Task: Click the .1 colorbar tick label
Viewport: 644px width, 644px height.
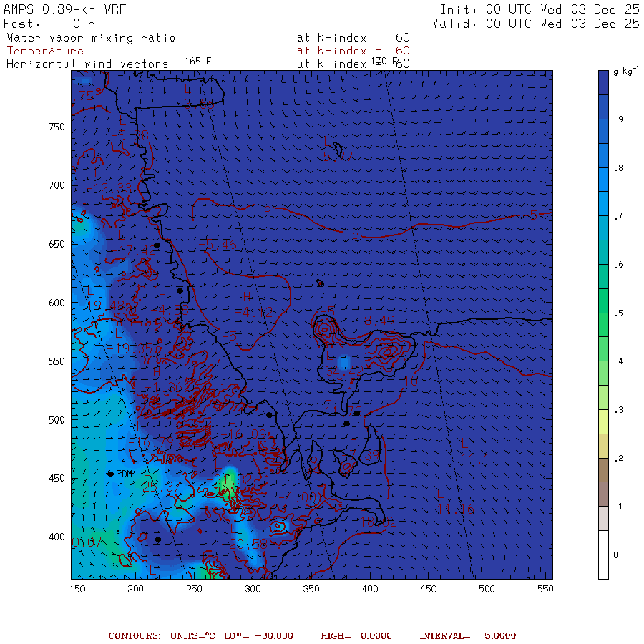Action: point(618,507)
